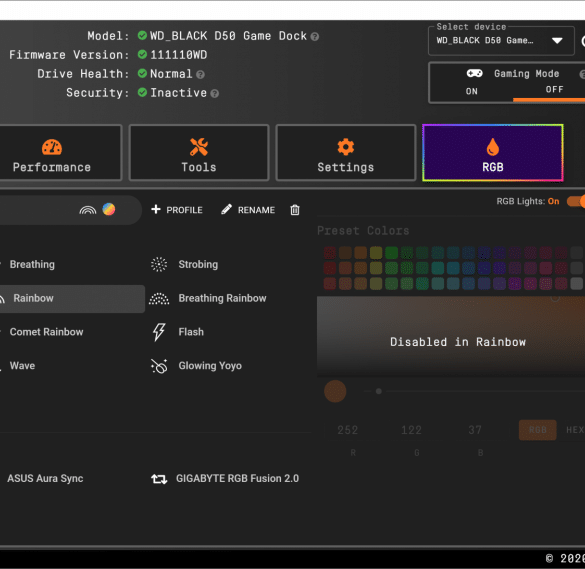The width and height of the screenshot is (585, 569).
Task: Click the multicolor circle profile icon
Action: tap(109, 209)
